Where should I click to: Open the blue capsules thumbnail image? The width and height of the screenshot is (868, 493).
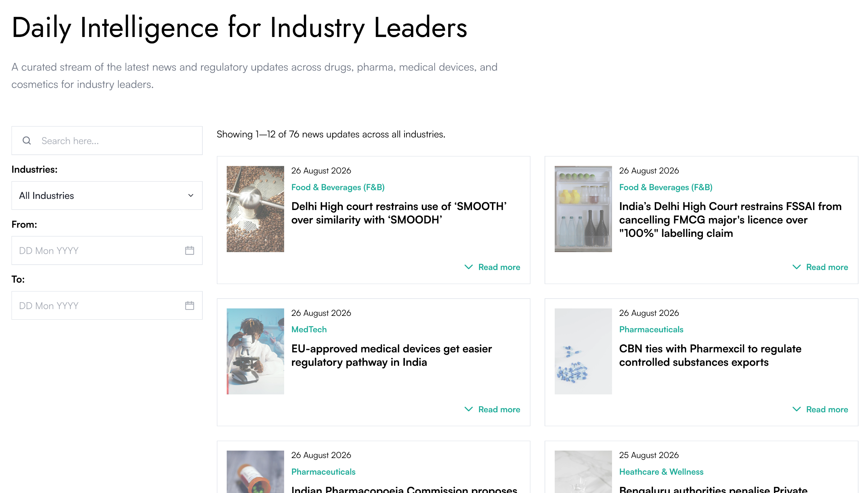[583, 351]
